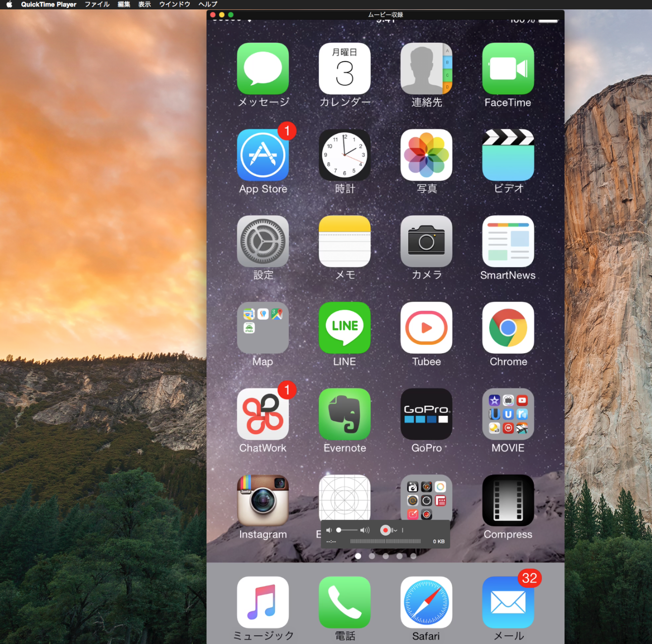The height and width of the screenshot is (644, 652).
Task: Open the MOVIE folder
Action: pyautogui.click(x=508, y=414)
